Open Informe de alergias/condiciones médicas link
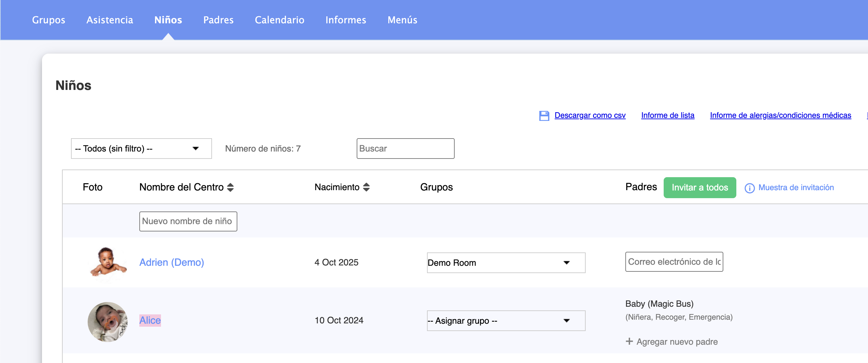The image size is (868, 363). (780, 115)
